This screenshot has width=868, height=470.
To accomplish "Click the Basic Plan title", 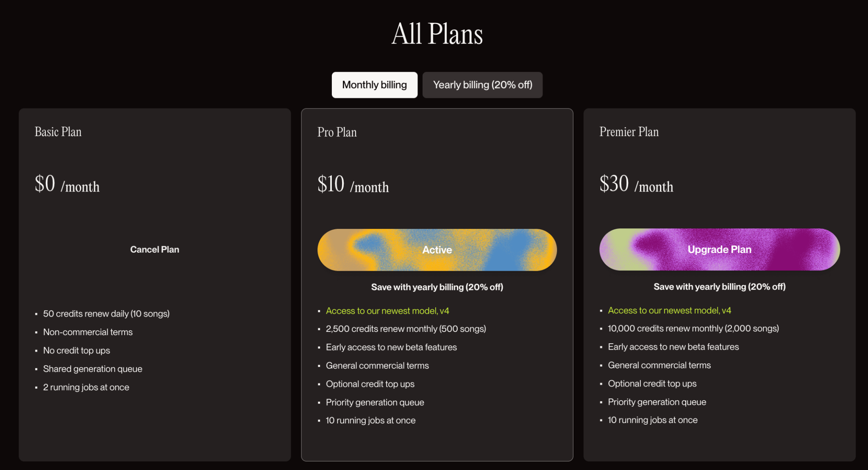I will [58, 132].
